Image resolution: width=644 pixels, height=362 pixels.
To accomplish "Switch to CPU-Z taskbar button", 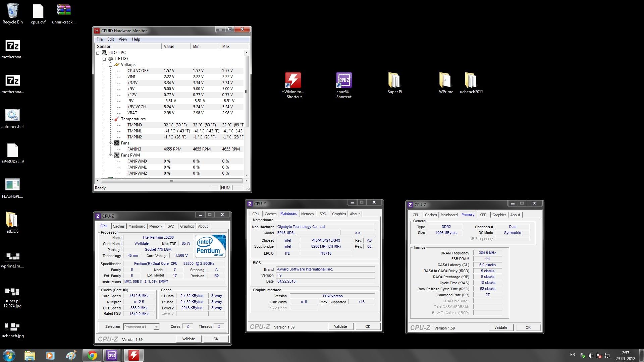I will (x=112, y=355).
